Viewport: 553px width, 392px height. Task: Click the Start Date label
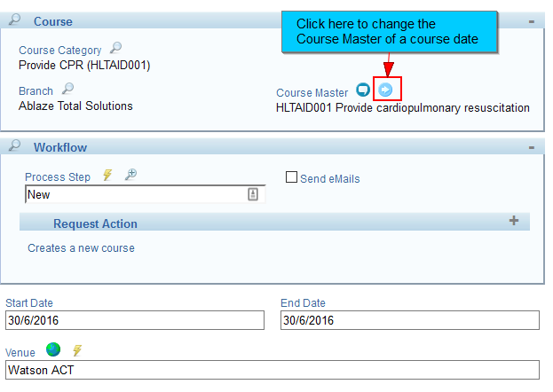[x=29, y=303]
